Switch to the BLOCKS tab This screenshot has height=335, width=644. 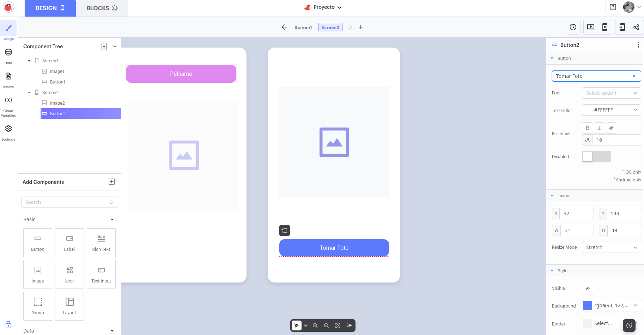coord(102,8)
